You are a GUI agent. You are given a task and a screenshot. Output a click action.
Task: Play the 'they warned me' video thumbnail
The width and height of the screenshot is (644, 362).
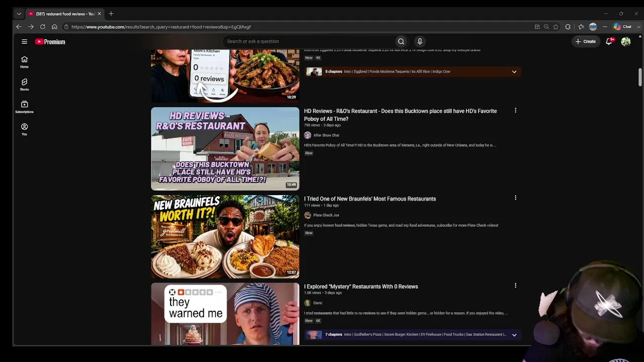pos(225,314)
